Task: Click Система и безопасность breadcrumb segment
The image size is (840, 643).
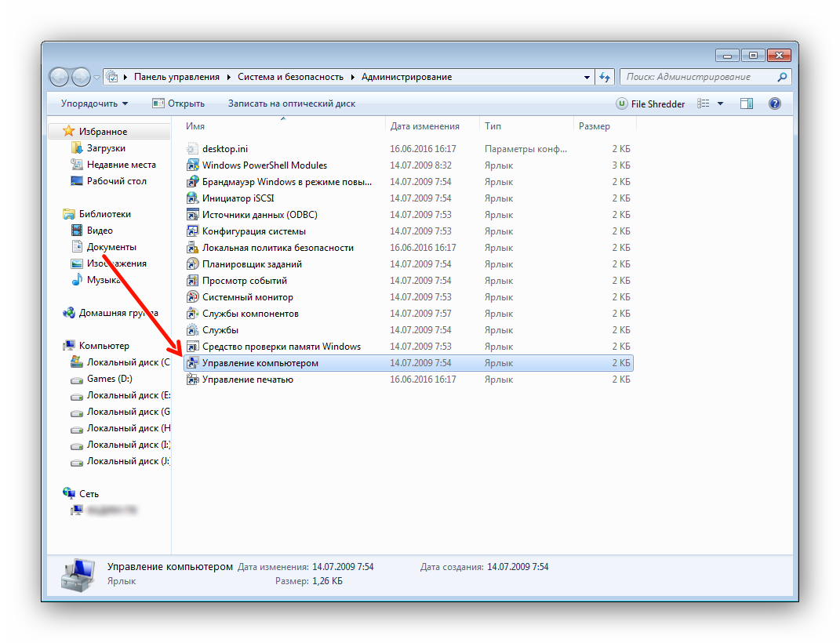Action: coord(290,77)
